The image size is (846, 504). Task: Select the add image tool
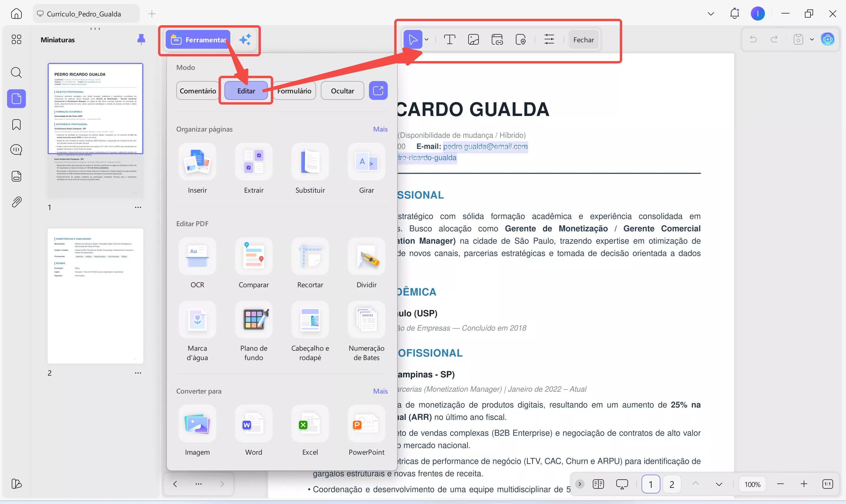(473, 40)
